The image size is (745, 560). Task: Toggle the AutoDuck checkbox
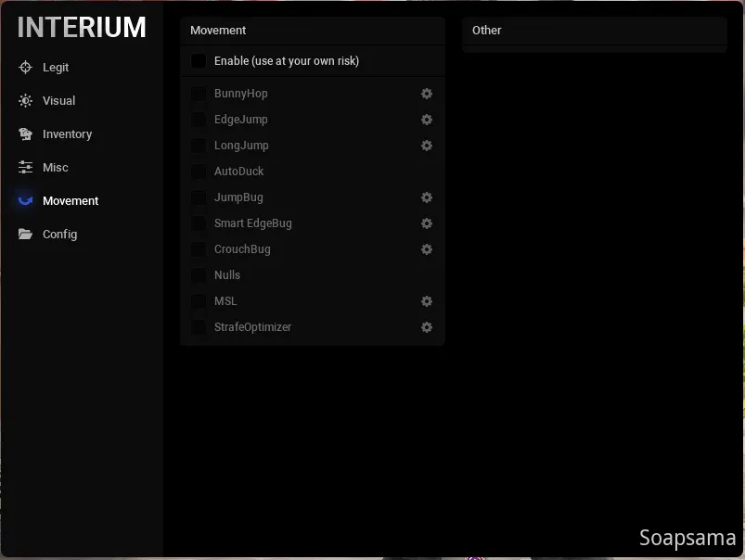click(199, 172)
